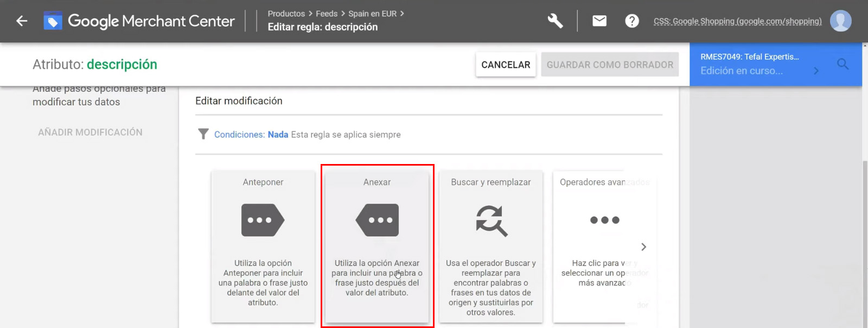Click the Anexar tag icon
868x328 pixels.
tap(377, 220)
